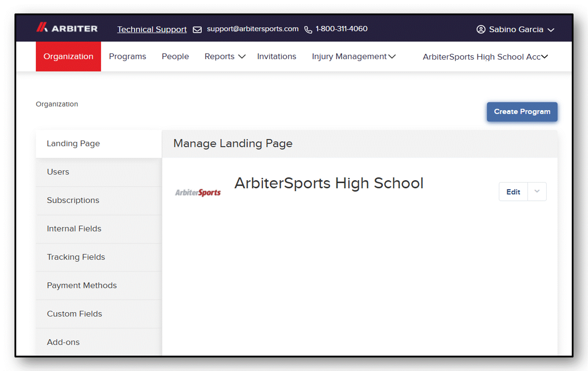Image resolution: width=588 pixels, height=371 pixels.
Task: Click the ArbiterSports High School heading
Action: 329,183
